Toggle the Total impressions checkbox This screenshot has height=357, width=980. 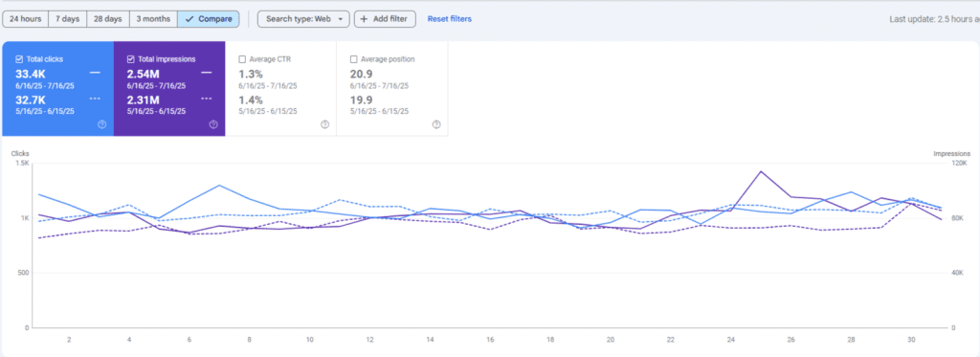coord(130,59)
